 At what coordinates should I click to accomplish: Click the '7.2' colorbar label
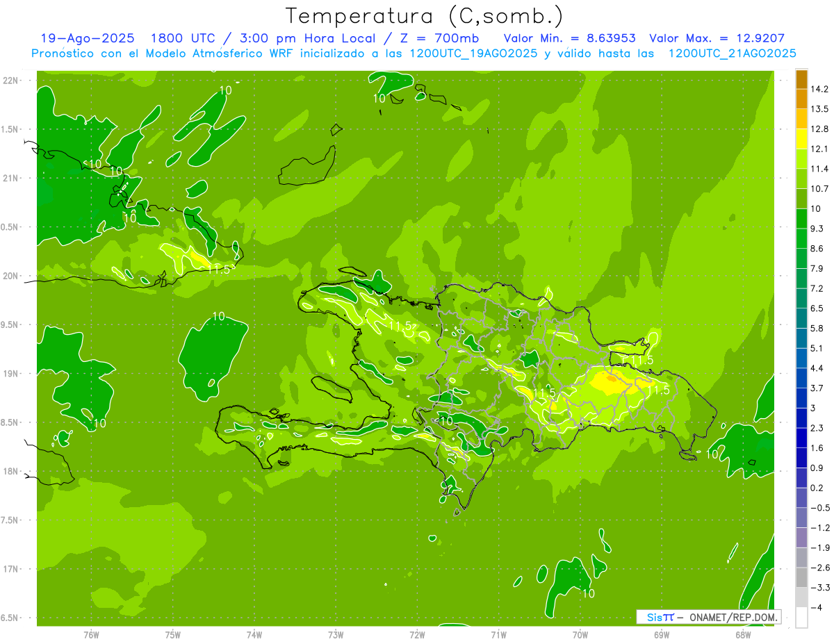[817, 288]
